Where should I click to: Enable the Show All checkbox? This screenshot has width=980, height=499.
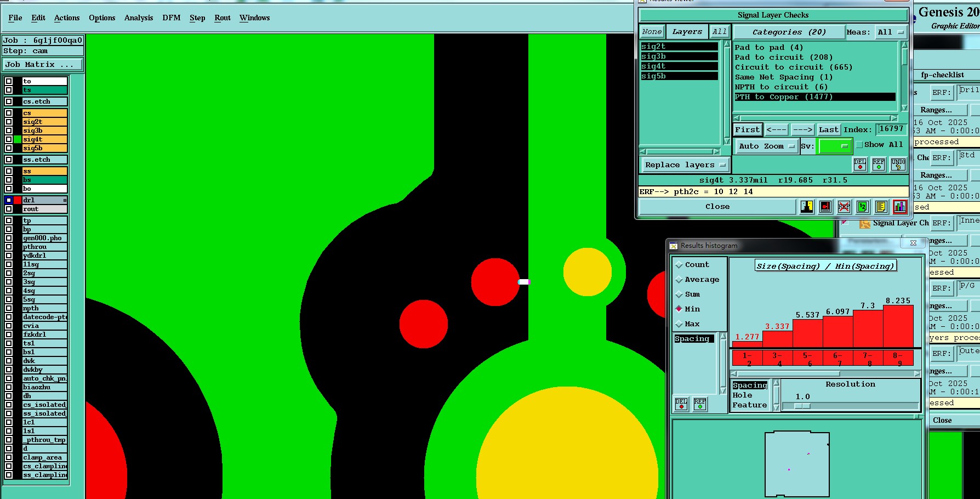859,145
